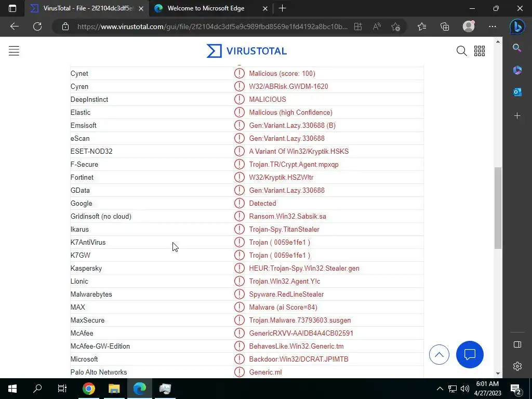Select 'Malware (ai Score=84)' MAX result
This screenshot has height=399, width=532.
(x=283, y=307)
